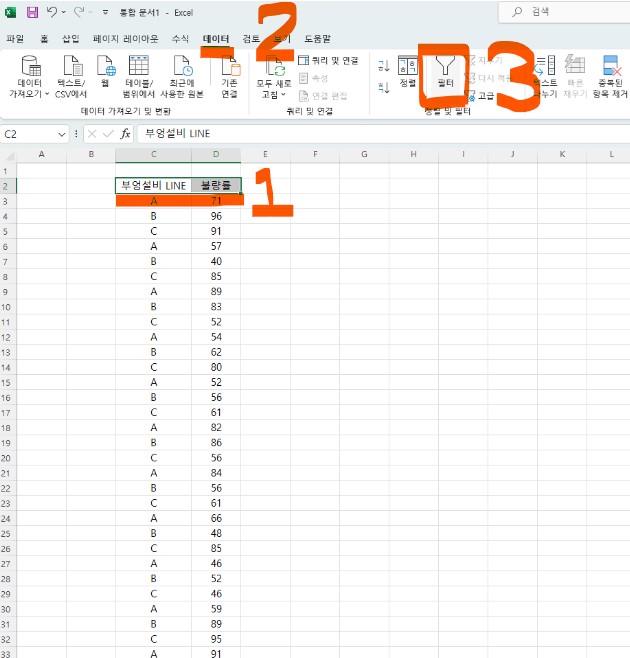
Task: Expand the Name Box dropdown arrow
Action: (62, 135)
